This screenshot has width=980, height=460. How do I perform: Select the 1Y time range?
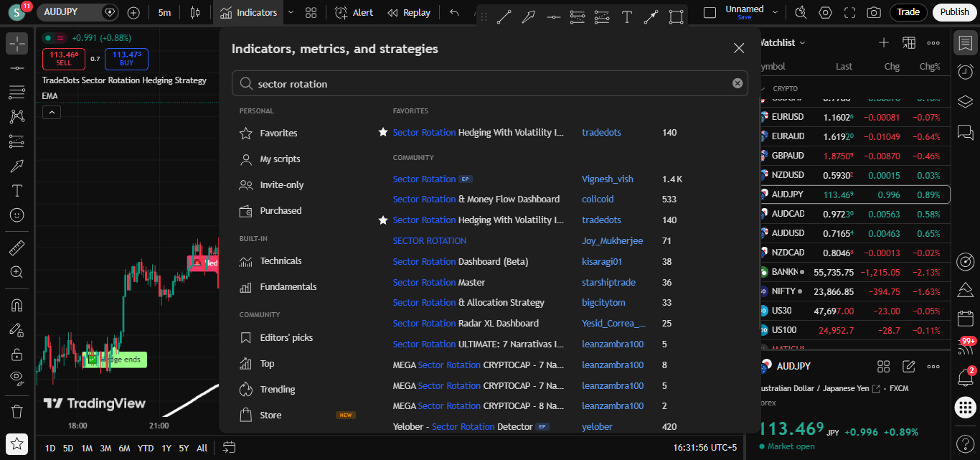[x=166, y=448]
